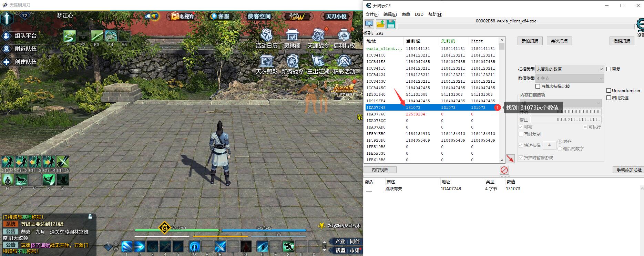Activate the 跳跃有关 entry checkbox
The image size is (644, 256).
tap(369, 189)
